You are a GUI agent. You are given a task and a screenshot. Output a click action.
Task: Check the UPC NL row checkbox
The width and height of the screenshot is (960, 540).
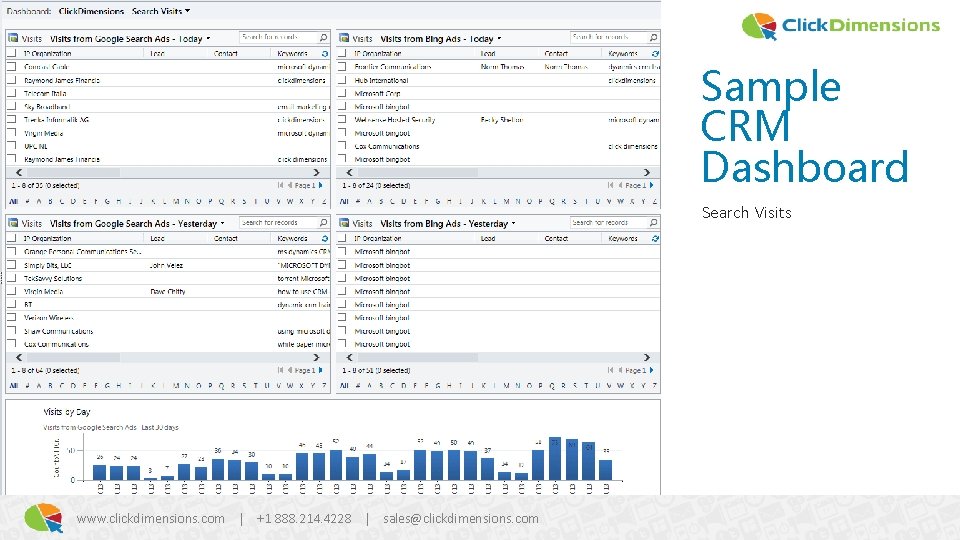[11, 146]
